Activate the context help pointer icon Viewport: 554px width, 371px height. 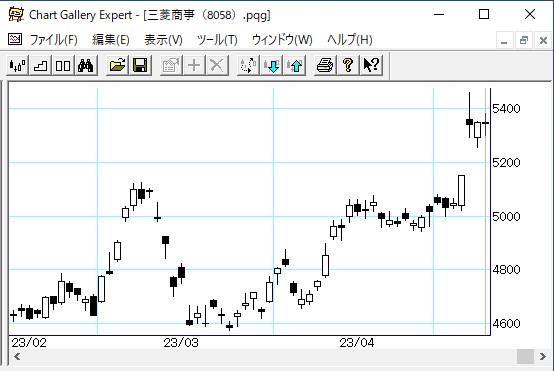pyautogui.click(x=371, y=65)
